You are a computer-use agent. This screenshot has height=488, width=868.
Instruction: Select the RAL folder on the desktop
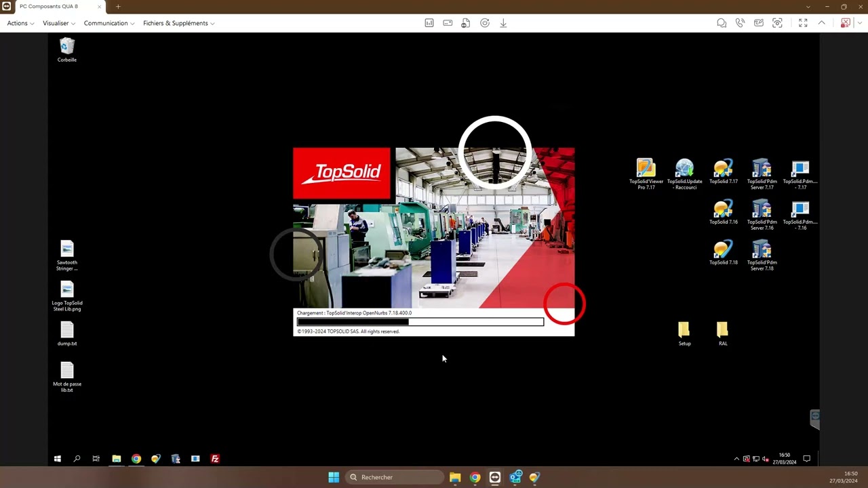723,334
